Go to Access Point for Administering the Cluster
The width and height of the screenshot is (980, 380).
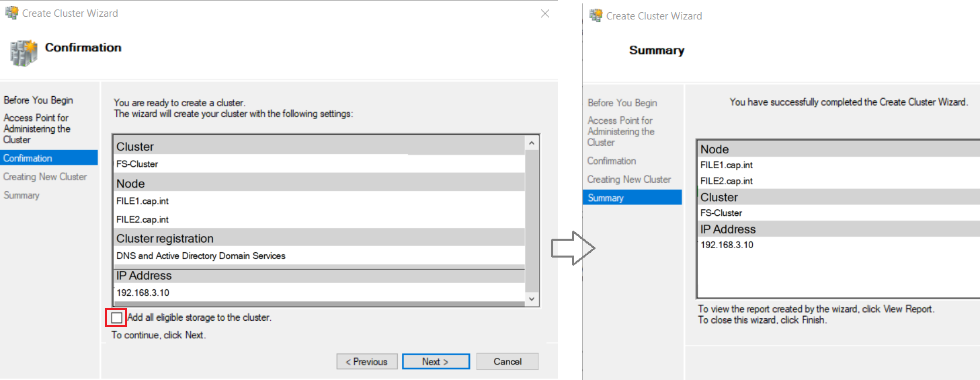tap(37, 128)
